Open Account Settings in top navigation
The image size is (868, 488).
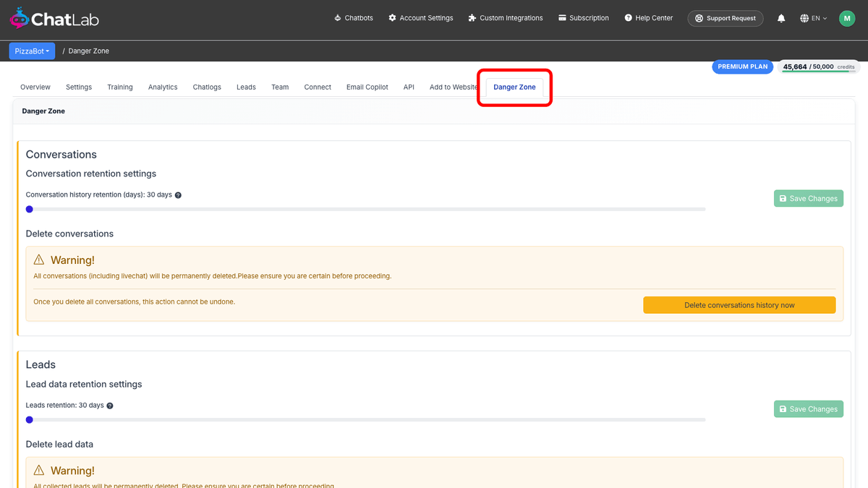tap(421, 18)
